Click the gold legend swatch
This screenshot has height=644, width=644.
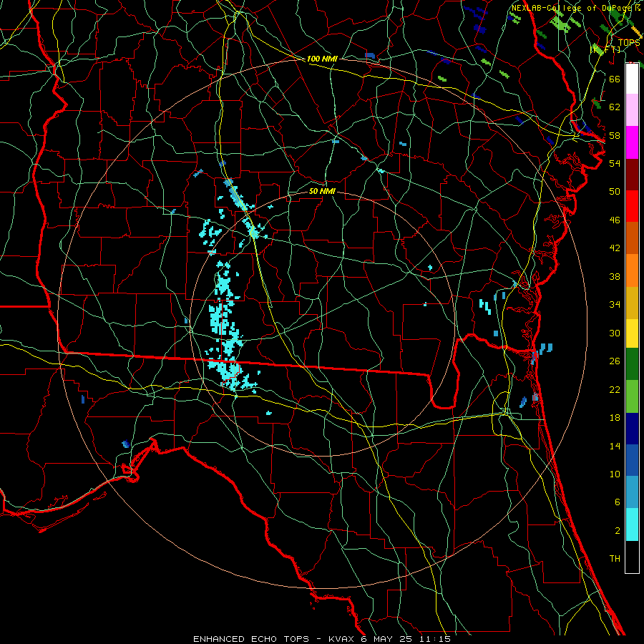click(x=632, y=302)
